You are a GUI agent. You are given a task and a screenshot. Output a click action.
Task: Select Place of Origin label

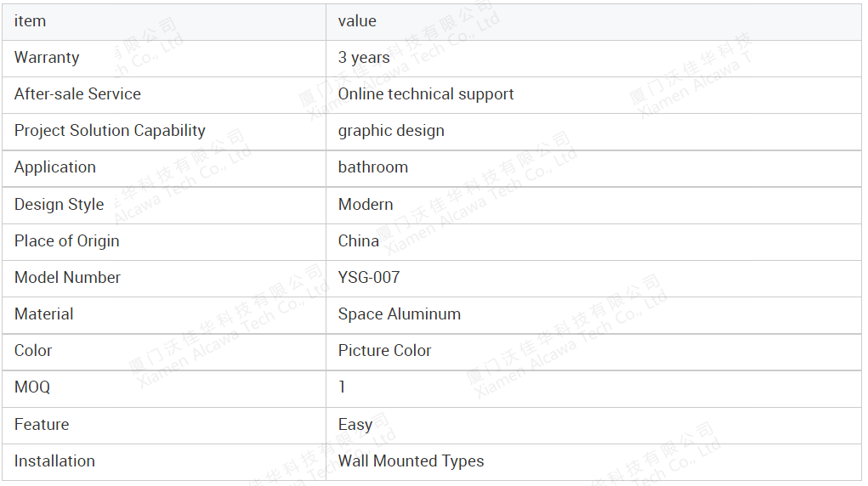coord(66,241)
